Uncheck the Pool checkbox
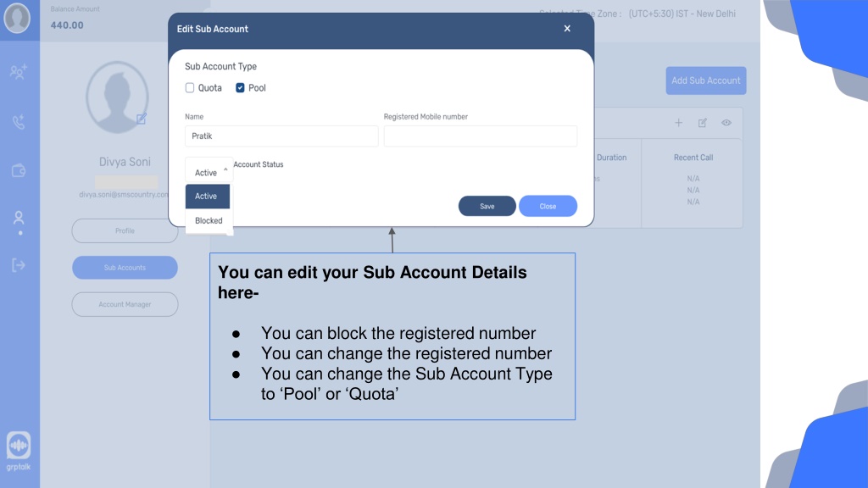This screenshot has height=488, width=868. [x=240, y=88]
